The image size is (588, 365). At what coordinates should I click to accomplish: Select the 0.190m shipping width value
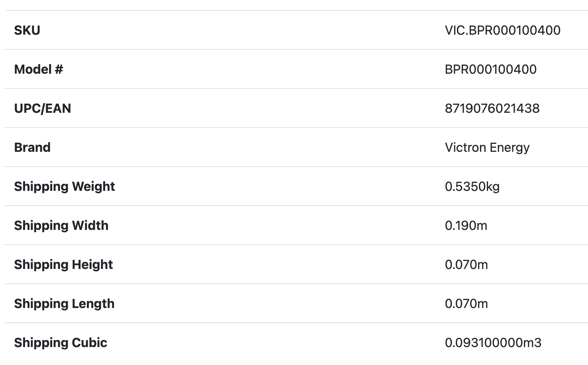pyautogui.click(x=466, y=226)
